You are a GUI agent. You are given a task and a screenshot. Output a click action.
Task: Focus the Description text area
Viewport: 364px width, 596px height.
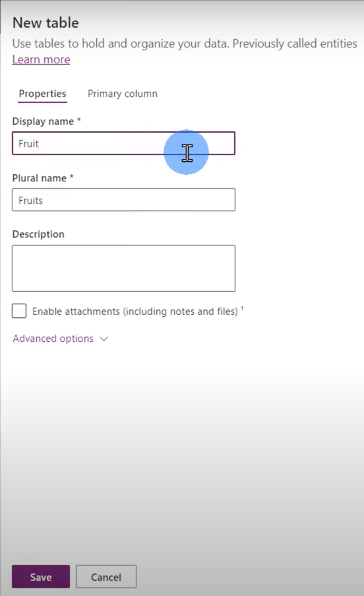[123, 269]
